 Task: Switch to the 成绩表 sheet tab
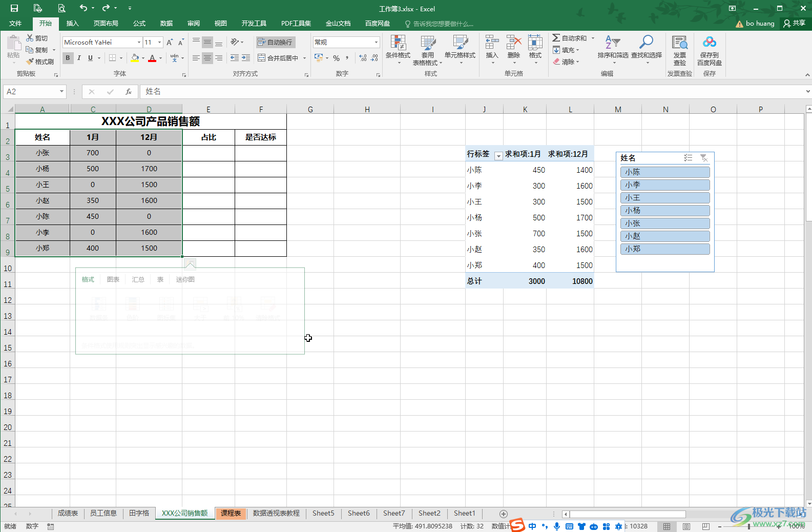(68, 513)
